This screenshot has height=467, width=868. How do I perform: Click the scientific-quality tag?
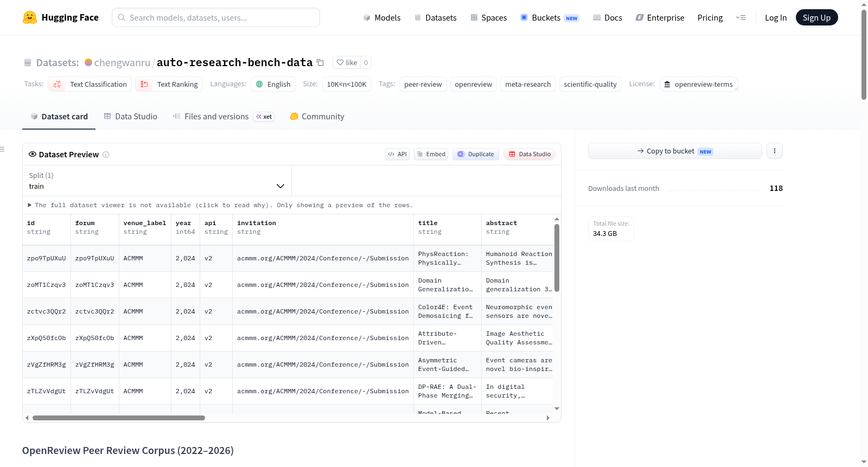pyautogui.click(x=590, y=84)
